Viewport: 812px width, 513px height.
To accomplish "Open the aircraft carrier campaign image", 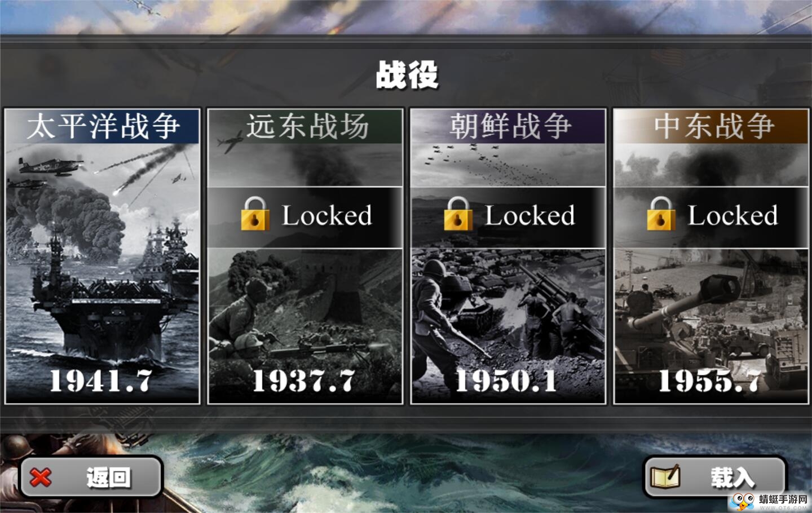I will point(103,256).
